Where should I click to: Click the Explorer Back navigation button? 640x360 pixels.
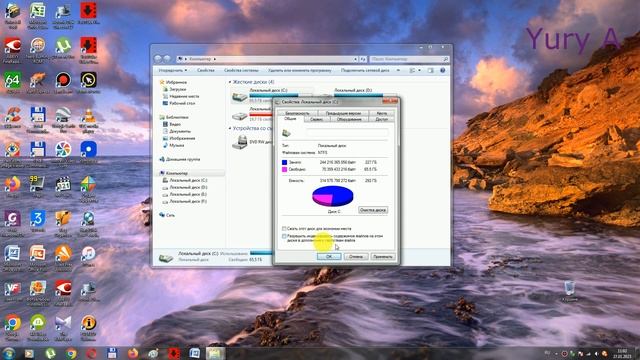click(158, 59)
